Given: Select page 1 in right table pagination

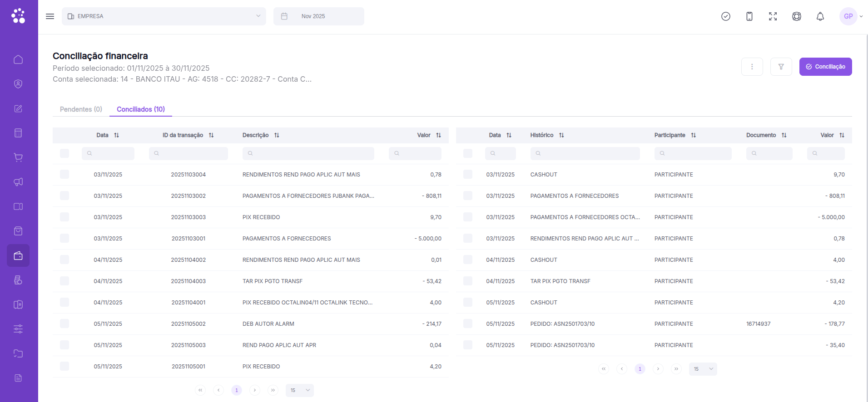Looking at the screenshot, I should tap(640, 369).
